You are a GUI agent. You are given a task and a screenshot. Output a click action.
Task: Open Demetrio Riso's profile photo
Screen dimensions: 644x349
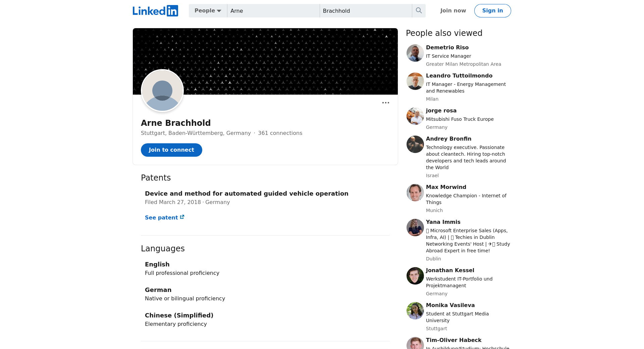point(415,53)
